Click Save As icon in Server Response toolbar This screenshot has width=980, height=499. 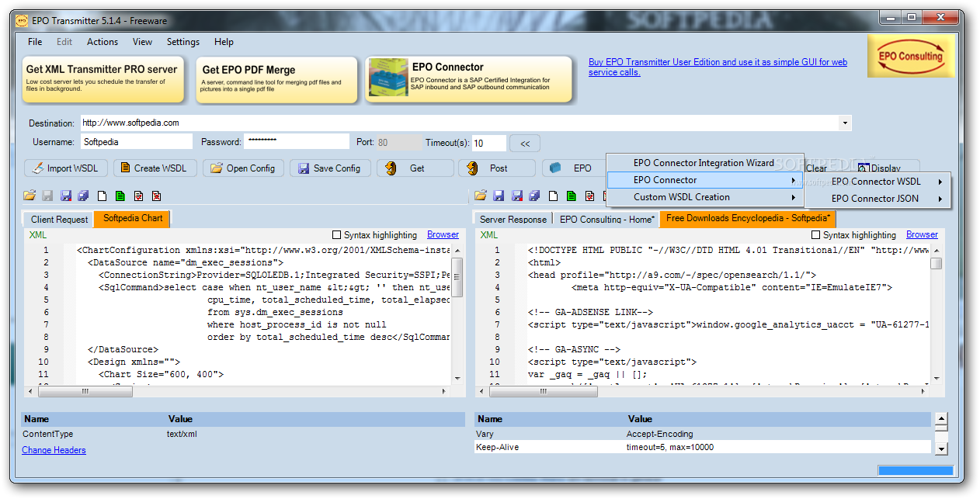[x=516, y=196]
